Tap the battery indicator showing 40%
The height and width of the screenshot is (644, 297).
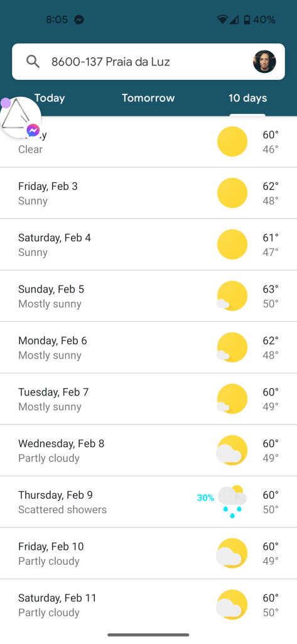point(259,19)
